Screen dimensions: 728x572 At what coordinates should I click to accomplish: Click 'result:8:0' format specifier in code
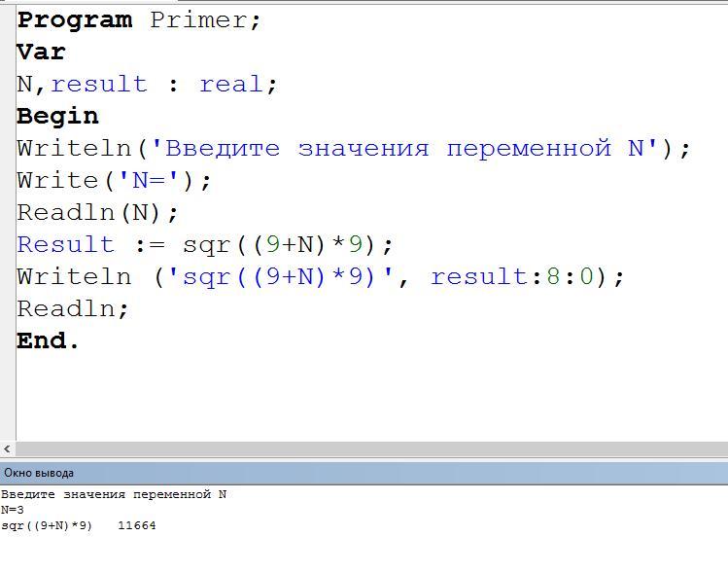pyautogui.click(x=511, y=276)
